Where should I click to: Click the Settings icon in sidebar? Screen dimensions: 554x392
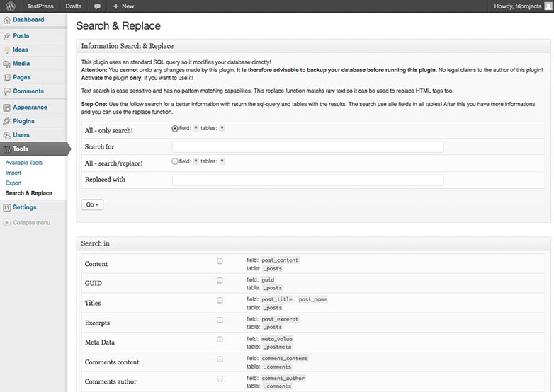tap(6, 207)
